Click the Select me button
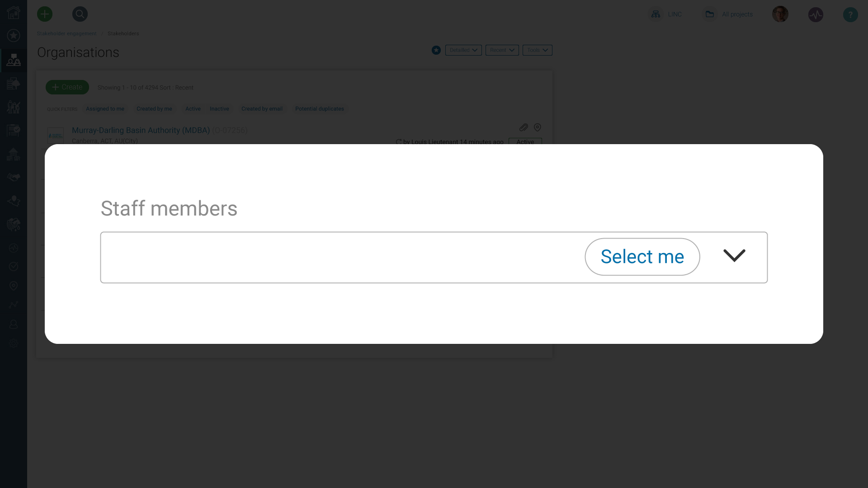 (x=642, y=257)
